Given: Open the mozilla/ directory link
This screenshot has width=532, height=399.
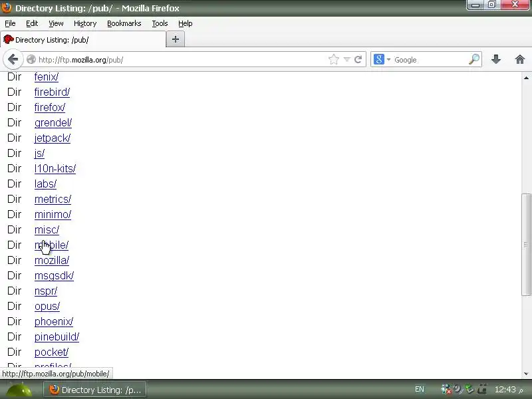Looking at the screenshot, I should pyautogui.click(x=52, y=261).
